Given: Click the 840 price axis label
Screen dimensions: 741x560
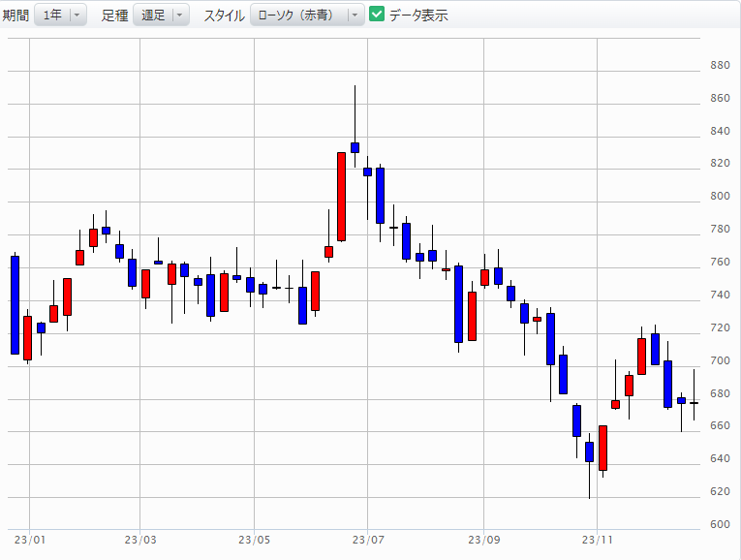Looking at the screenshot, I should click(x=721, y=131).
